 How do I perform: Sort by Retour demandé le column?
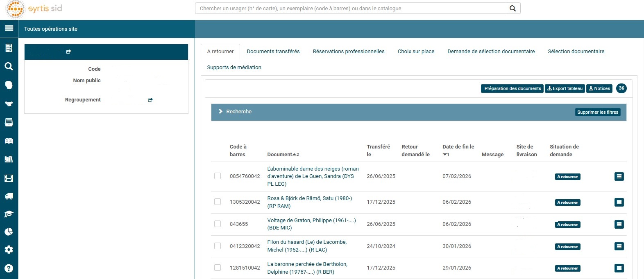click(415, 151)
